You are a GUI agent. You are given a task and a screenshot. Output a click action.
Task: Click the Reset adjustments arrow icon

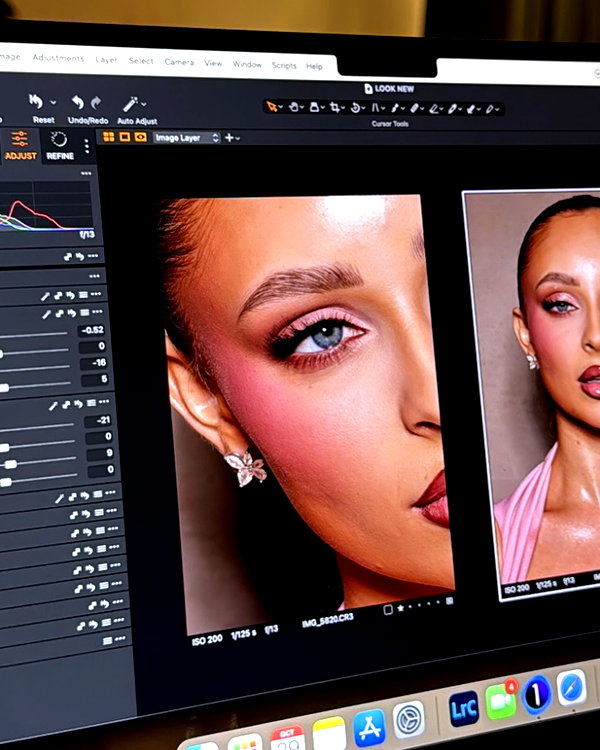coord(36,101)
